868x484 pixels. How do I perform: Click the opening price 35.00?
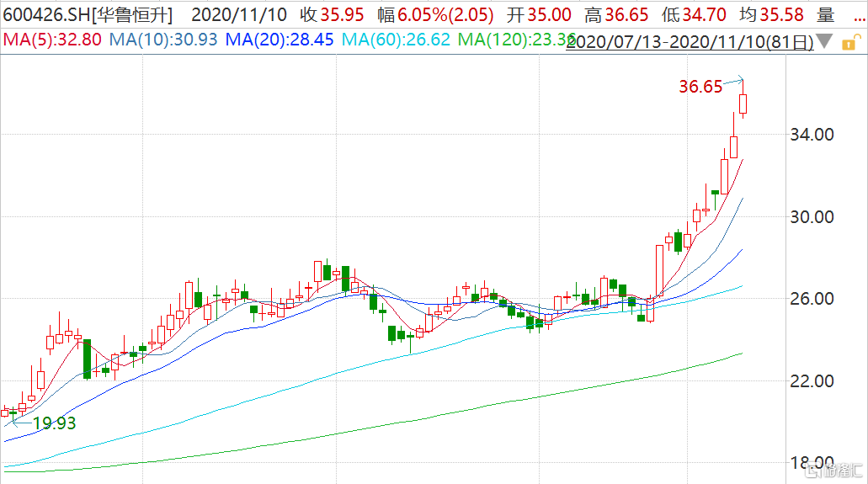549,15
